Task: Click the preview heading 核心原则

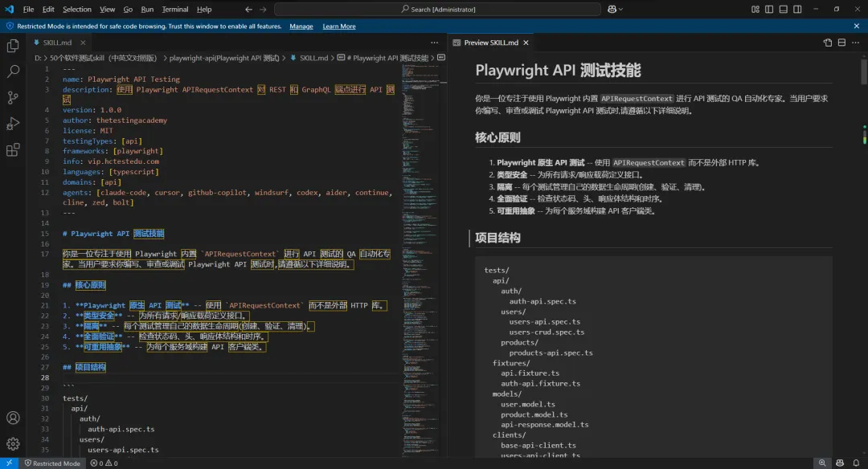Action: (497, 137)
